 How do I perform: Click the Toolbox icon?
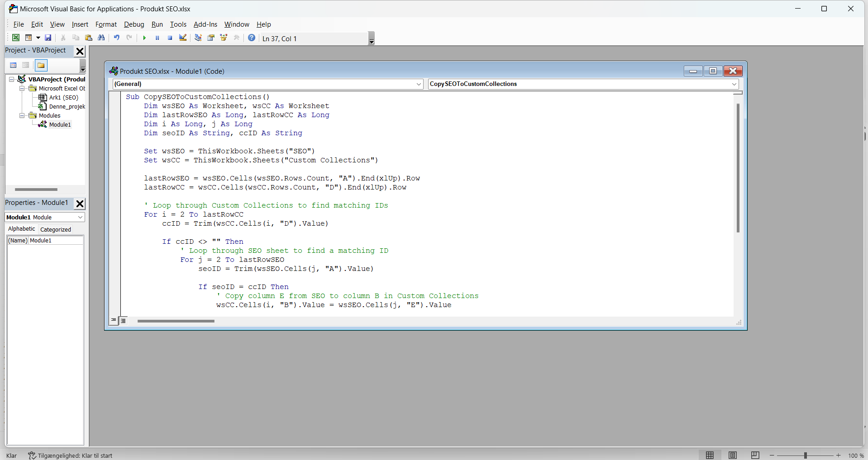coord(236,38)
